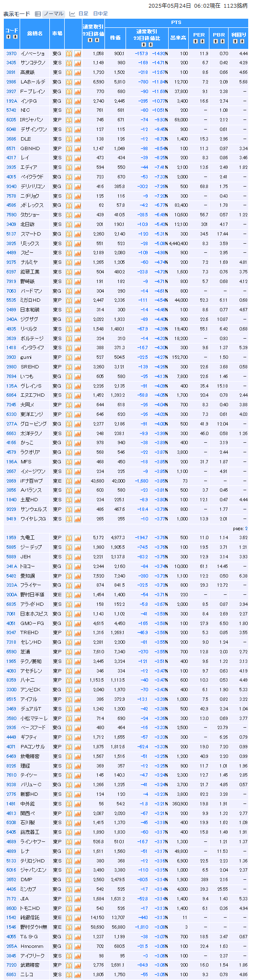This screenshot has width=253, height=980.
Task: Open chart icon for 芝浦 row
Action: (77, 651)
